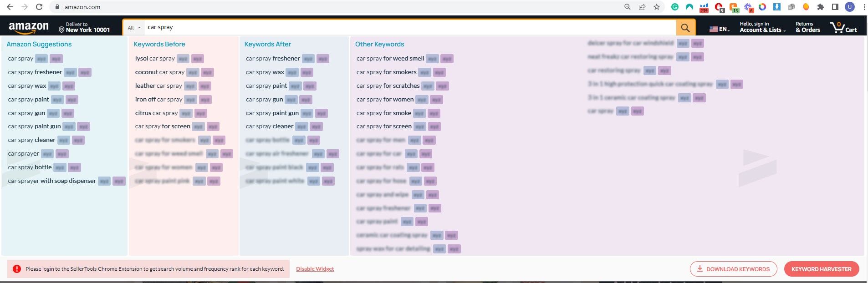The image size is (868, 283).
Task: Submit search with the orange magnifier button
Action: pyautogui.click(x=685, y=28)
